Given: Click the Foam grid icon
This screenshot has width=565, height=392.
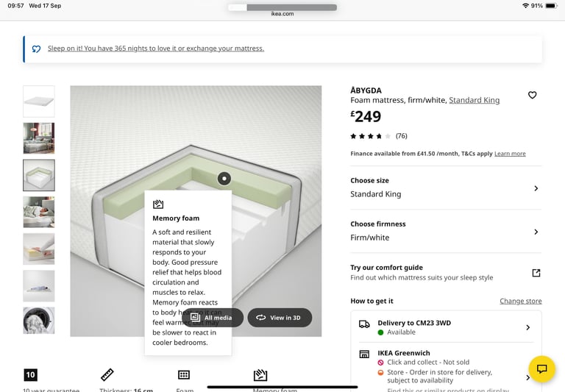Looking at the screenshot, I should click(x=184, y=374).
